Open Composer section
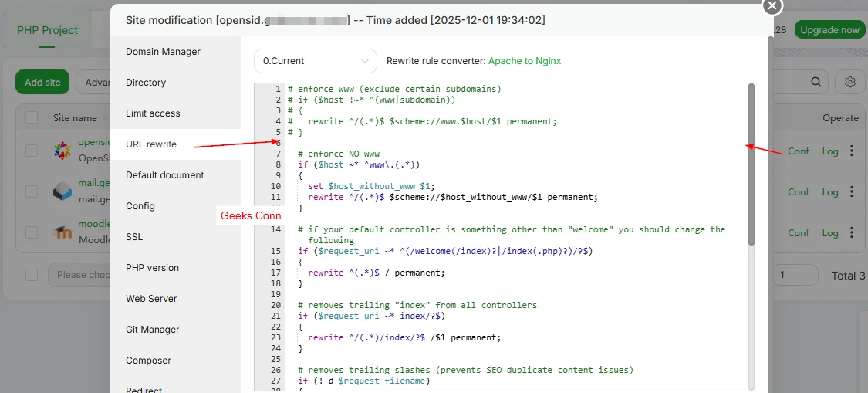 pyautogui.click(x=148, y=361)
